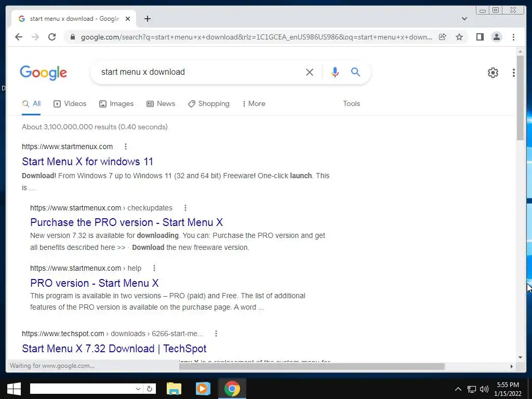Open 'Purchase the PRO version - Start Menu X' link
Image resolution: width=532 pixels, height=399 pixels.
pyautogui.click(x=127, y=222)
